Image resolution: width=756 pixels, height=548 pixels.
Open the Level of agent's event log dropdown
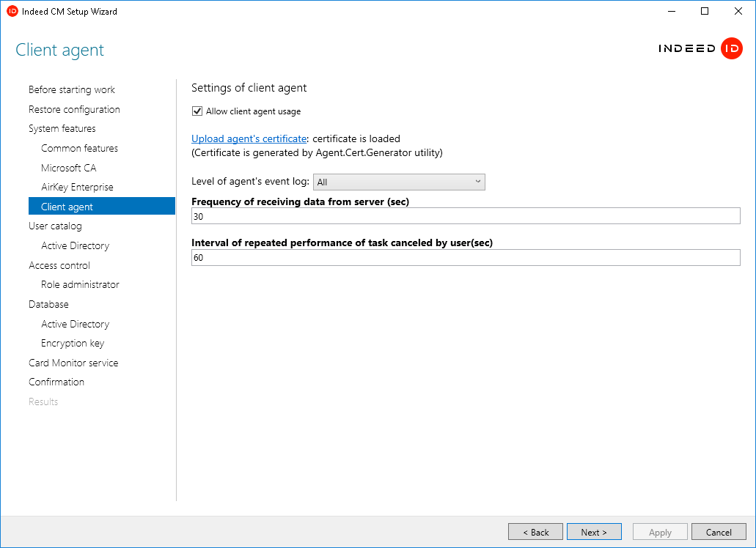point(399,182)
